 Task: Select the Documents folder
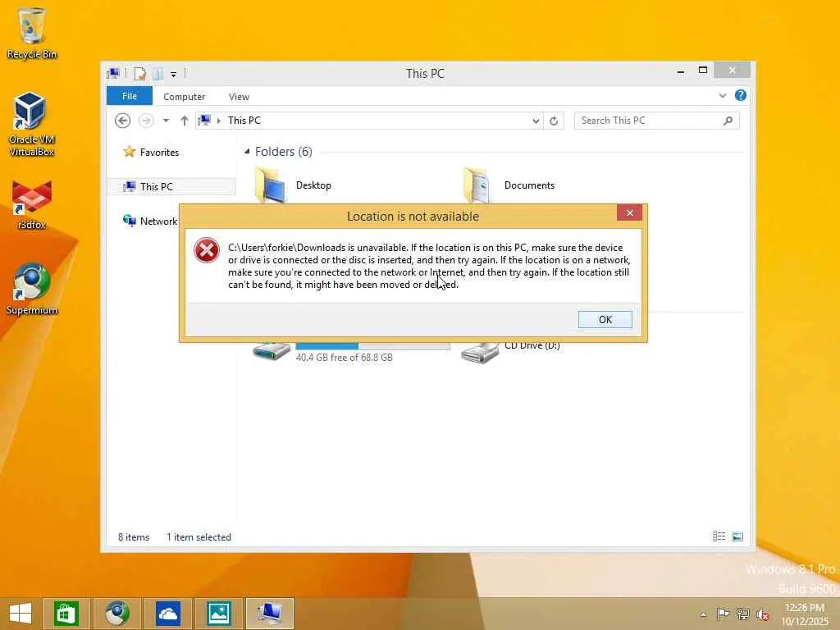coord(509,185)
